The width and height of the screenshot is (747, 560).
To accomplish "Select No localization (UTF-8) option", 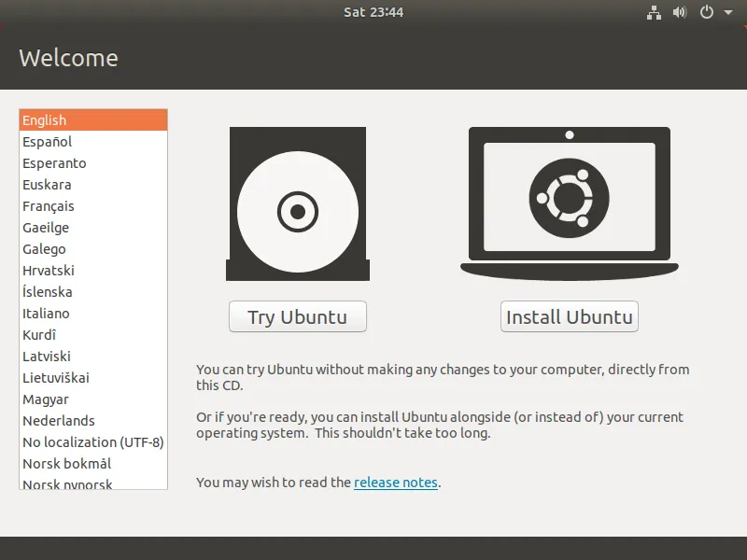I will click(93, 441).
